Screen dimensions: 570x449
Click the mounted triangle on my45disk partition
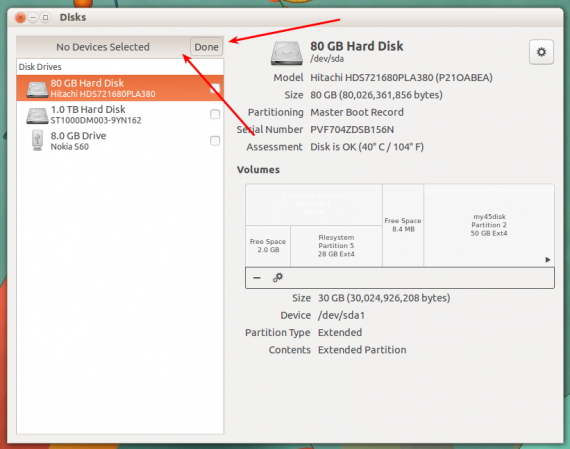point(547,260)
